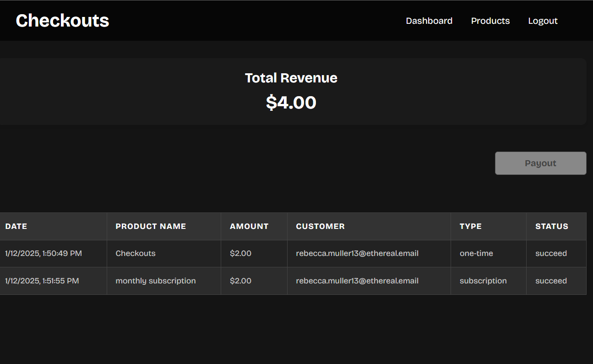The height and width of the screenshot is (364, 593).
Task: Open the Products page
Action: coord(490,21)
